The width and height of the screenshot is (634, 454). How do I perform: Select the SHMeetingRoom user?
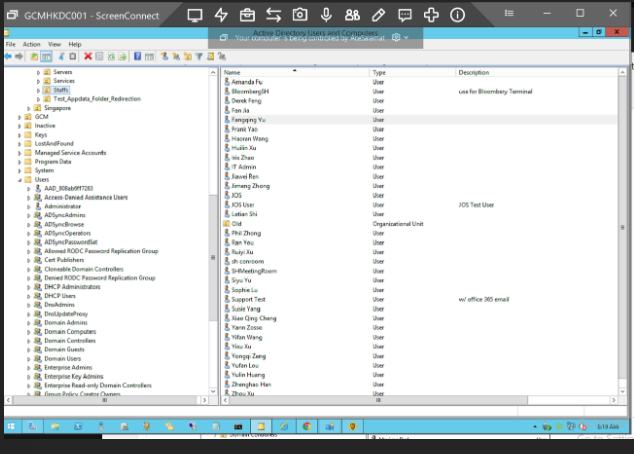point(254,271)
